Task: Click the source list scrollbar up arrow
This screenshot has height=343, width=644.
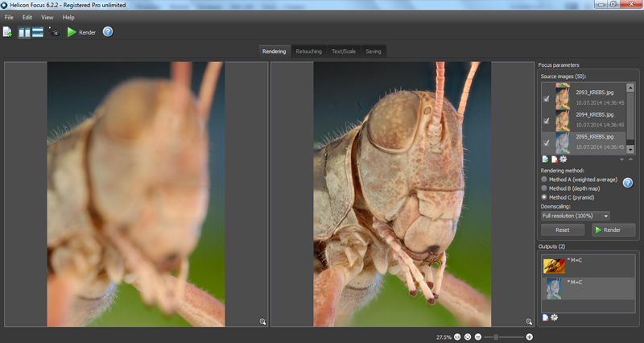Action: [630, 88]
